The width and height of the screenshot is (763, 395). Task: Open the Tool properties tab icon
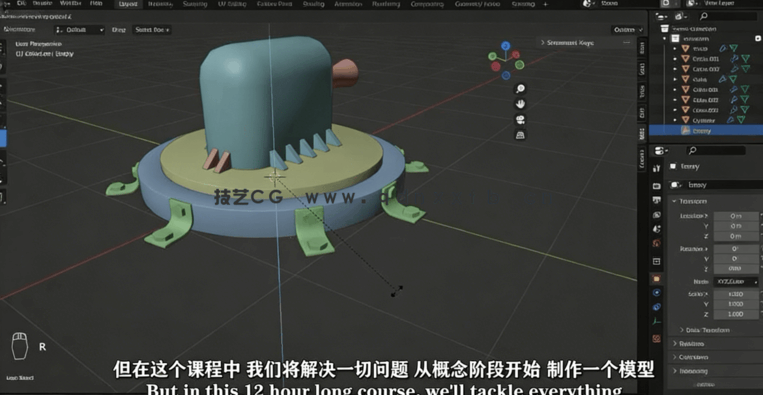[x=656, y=168]
